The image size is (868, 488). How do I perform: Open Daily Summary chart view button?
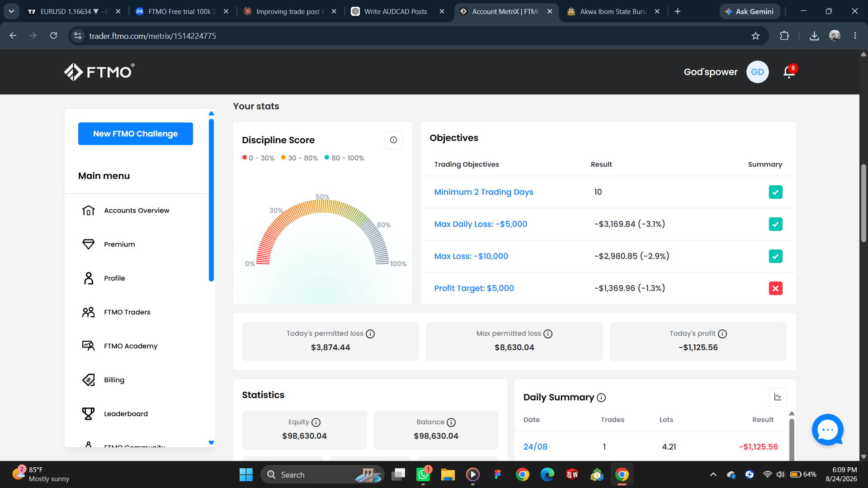pyautogui.click(x=778, y=397)
